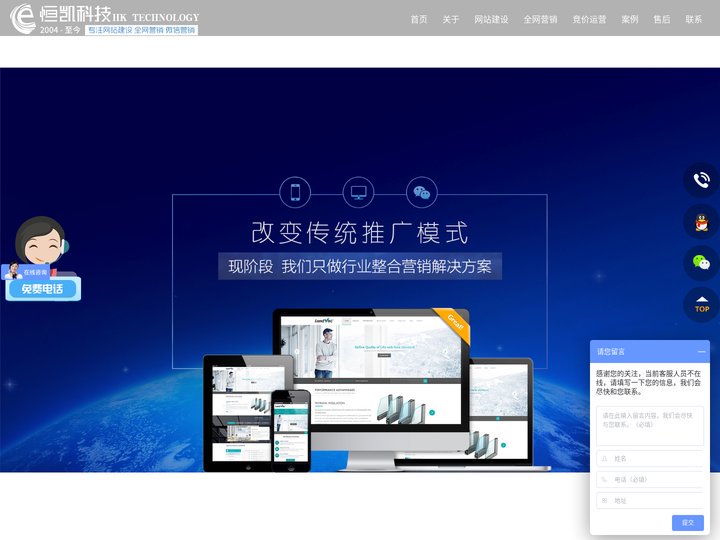Open 全网营销 navigation item
Image resolution: width=720 pixels, height=540 pixels.
540,19
